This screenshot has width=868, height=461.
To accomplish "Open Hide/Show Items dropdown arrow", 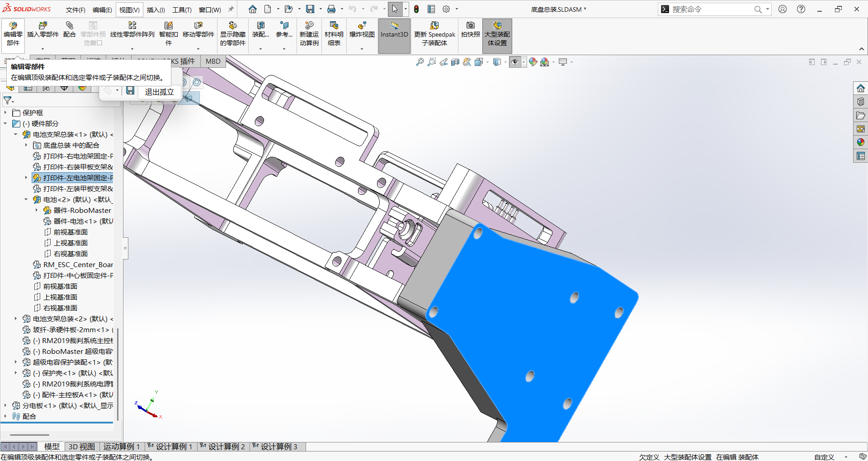I will [x=524, y=62].
